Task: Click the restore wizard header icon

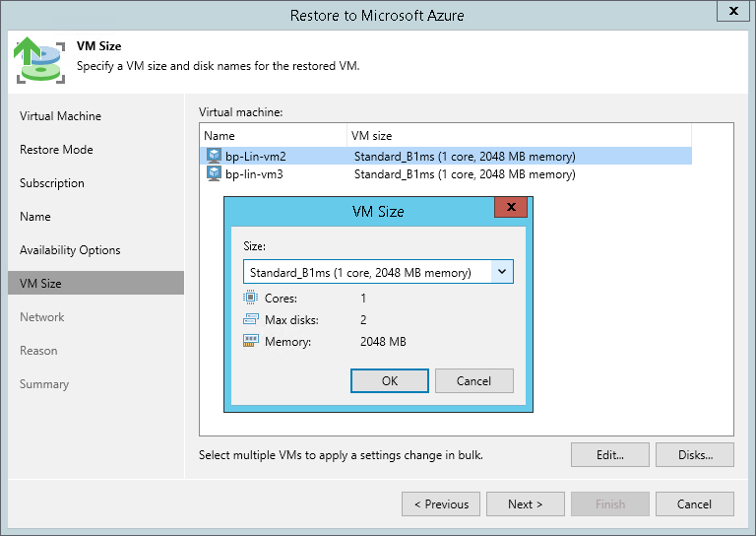Action: (x=39, y=60)
